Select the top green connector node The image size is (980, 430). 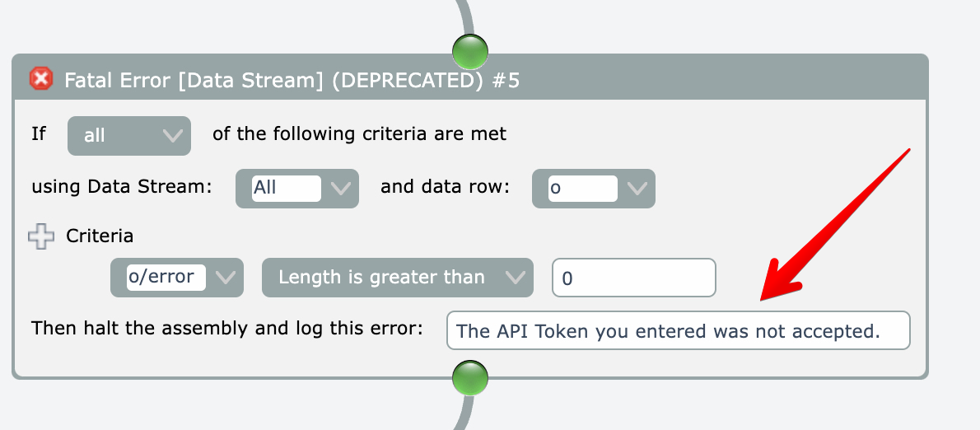click(470, 51)
